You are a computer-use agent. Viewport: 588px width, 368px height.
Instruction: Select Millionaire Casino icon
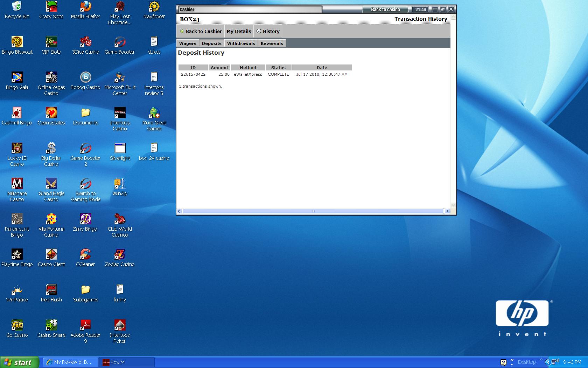click(x=17, y=190)
